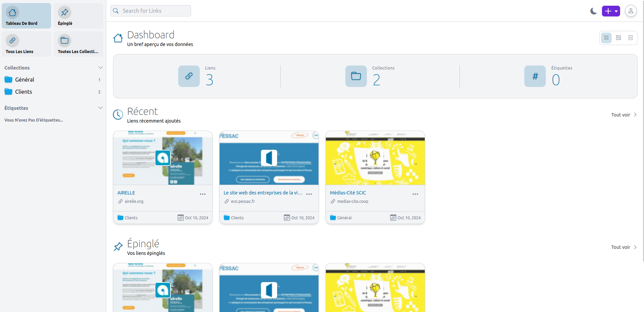
Task: Click the Pessac favicon in Récent
Action: point(269,158)
